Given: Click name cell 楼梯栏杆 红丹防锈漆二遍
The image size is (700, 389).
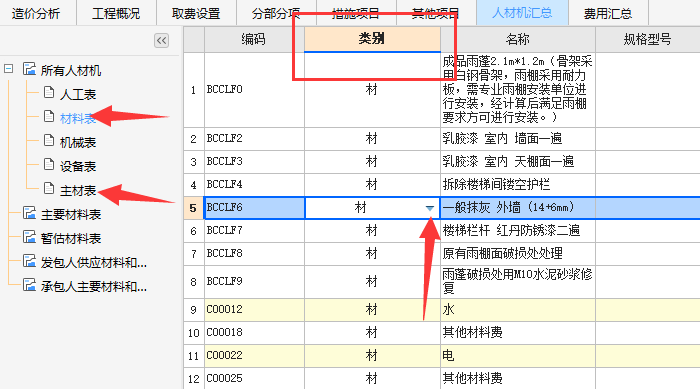Looking at the screenshot, I should [518, 231].
